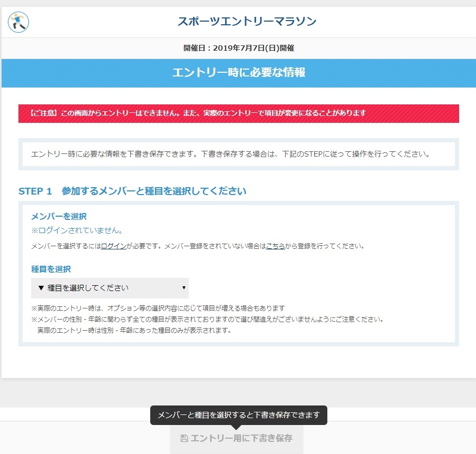Click the スポーツエントリーマラソン page title
This screenshot has width=476, height=454.
tap(247, 22)
